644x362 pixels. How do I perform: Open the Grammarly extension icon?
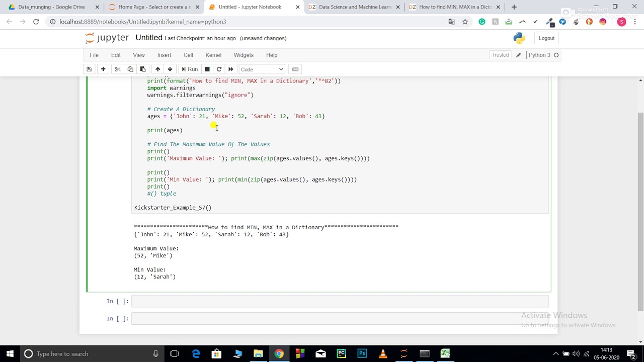pos(482,22)
